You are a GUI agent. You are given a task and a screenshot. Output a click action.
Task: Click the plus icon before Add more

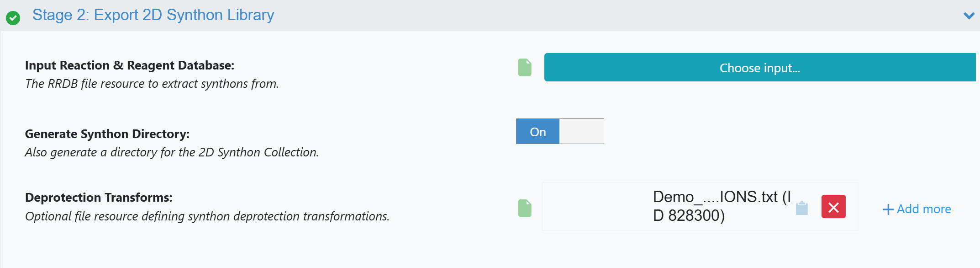[888, 209]
